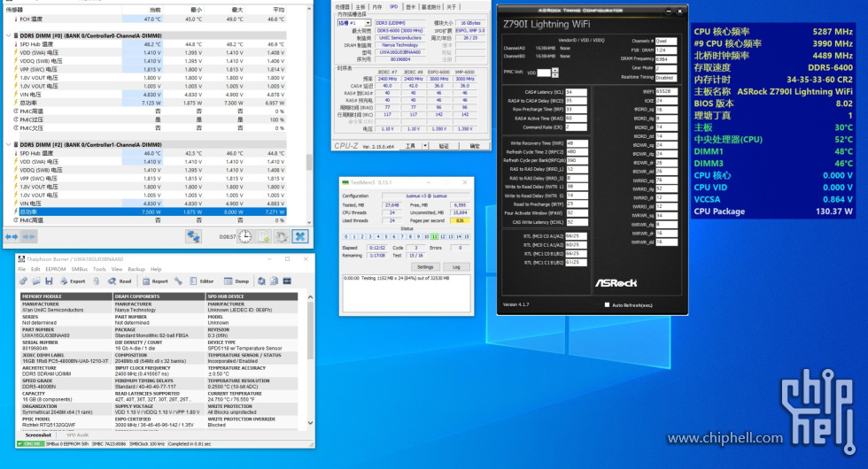This screenshot has height=469, width=868.
Task: Click the VDD down stepper in Timing Configurator
Action: point(555,74)
